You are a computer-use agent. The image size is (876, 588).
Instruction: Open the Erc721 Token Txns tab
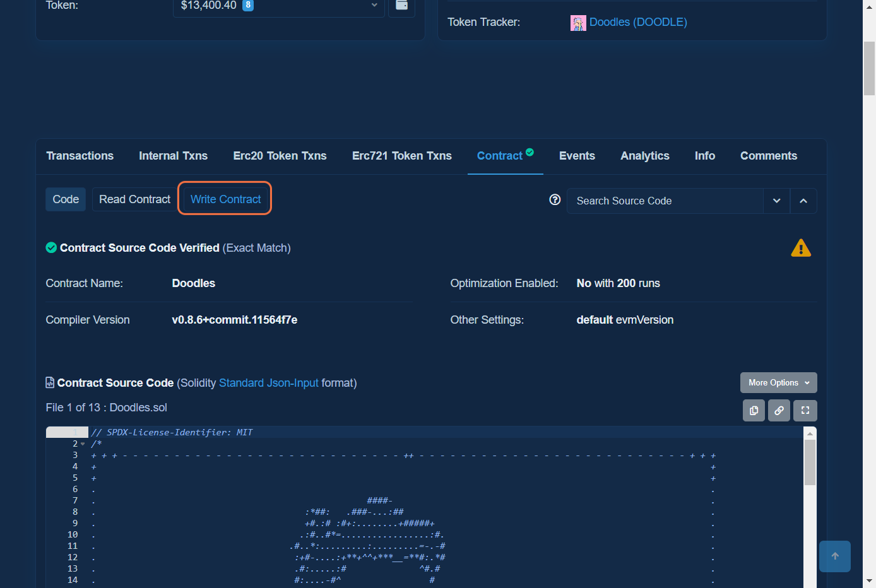(401, 156)
